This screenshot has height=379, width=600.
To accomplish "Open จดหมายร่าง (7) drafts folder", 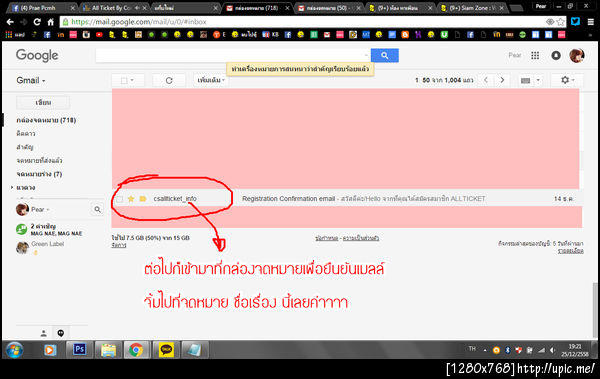I will click(x=39, y=174).
